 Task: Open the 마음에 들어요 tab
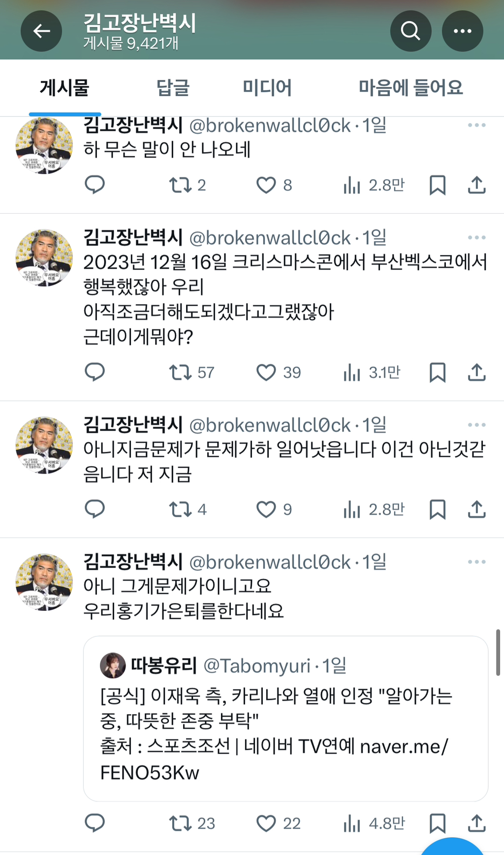pyautogui.click(x=410, y=88)
